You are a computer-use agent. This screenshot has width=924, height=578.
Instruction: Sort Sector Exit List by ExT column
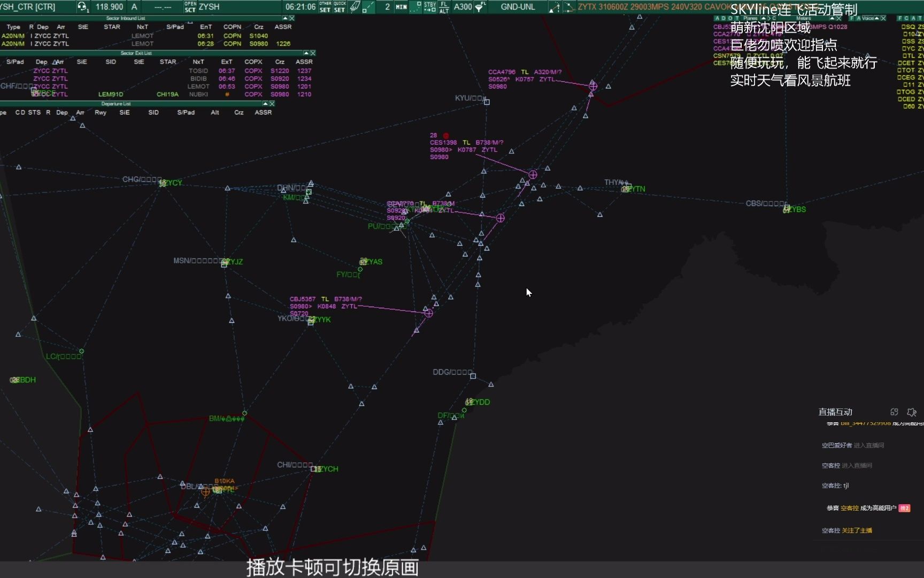(227, 62)
